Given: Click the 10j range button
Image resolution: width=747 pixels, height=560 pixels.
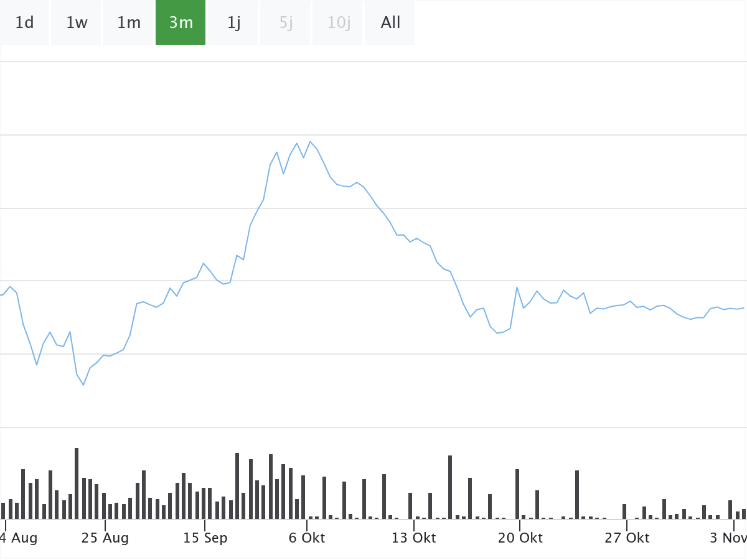Looking at the screenshot, I should point(339,23).
